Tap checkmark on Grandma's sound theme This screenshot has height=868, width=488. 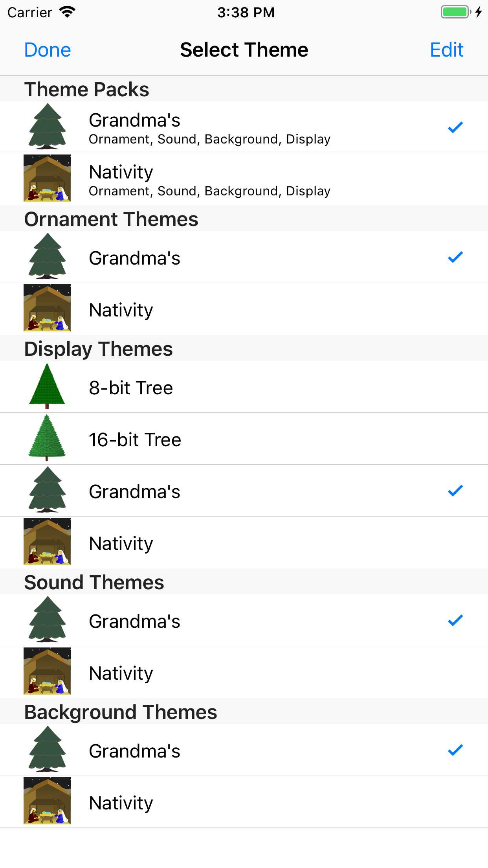click(x=455, y=620)
